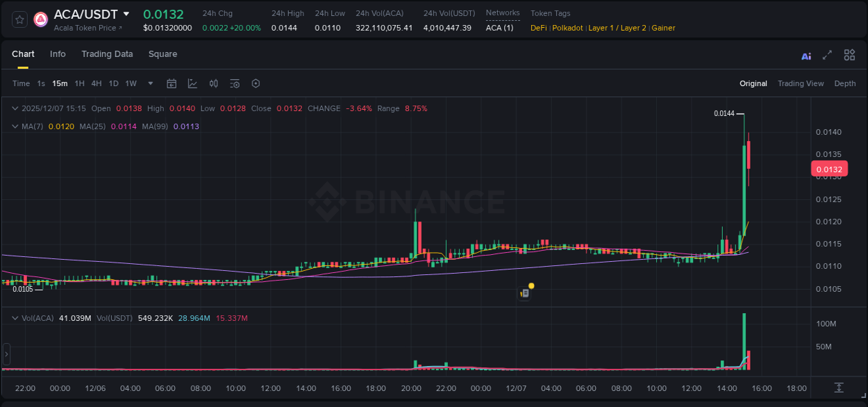868x407 pixels.
Task: Click the Gainer token tag
Action: (x=663, y=28)
